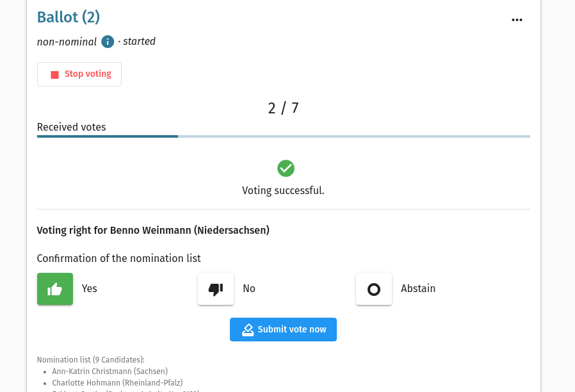This screenshot has height=392, width=575.
Task: Click the ballot box icon on Submit vote now
Action: coord(248,329)
